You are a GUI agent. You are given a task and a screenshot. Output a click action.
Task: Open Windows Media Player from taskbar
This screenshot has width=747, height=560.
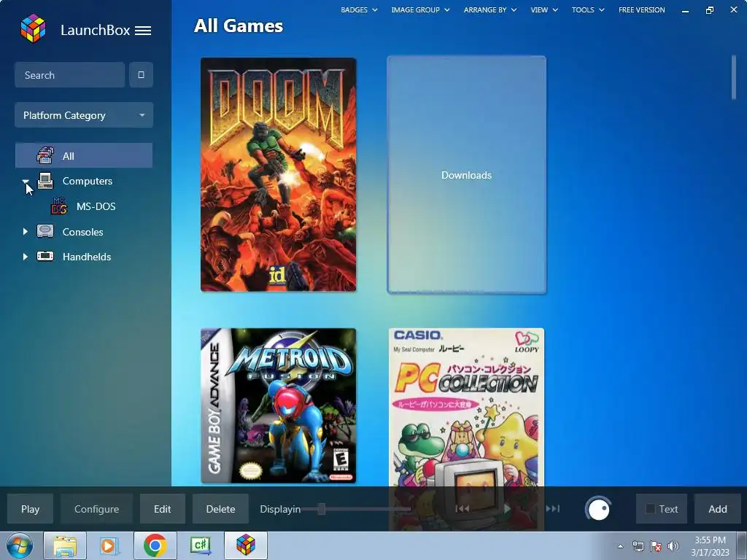tap(109, 545)
